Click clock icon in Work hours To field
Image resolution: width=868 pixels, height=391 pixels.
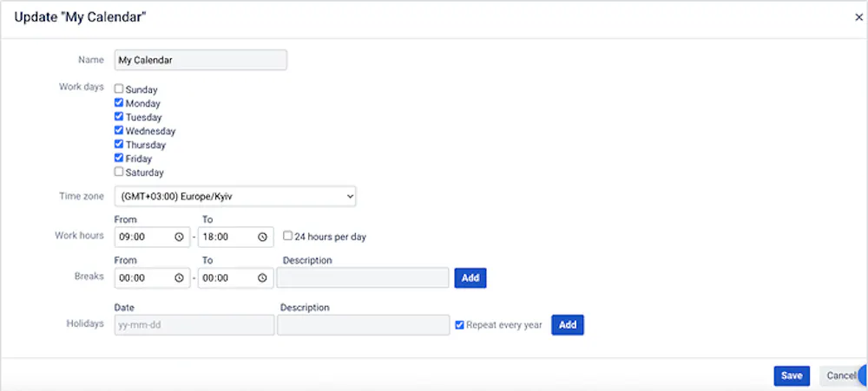tap(262, 237)
